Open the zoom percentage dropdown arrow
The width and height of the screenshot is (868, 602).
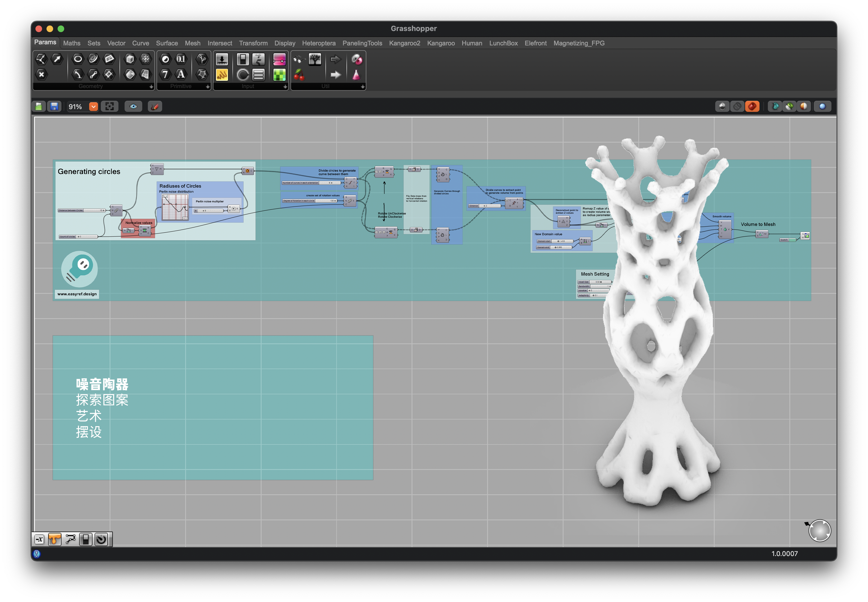point(93,106)
